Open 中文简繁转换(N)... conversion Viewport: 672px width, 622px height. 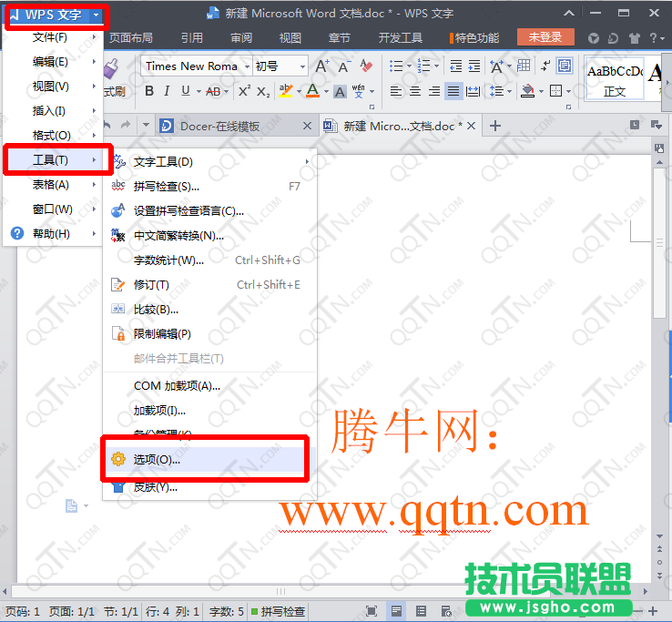[209, 236]
